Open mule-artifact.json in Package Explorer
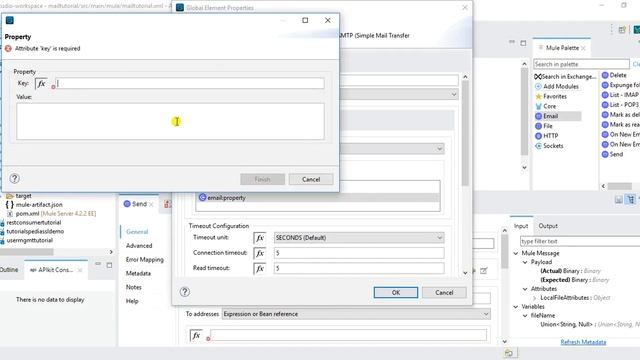 pyautogui.click(x=35, y=204)
